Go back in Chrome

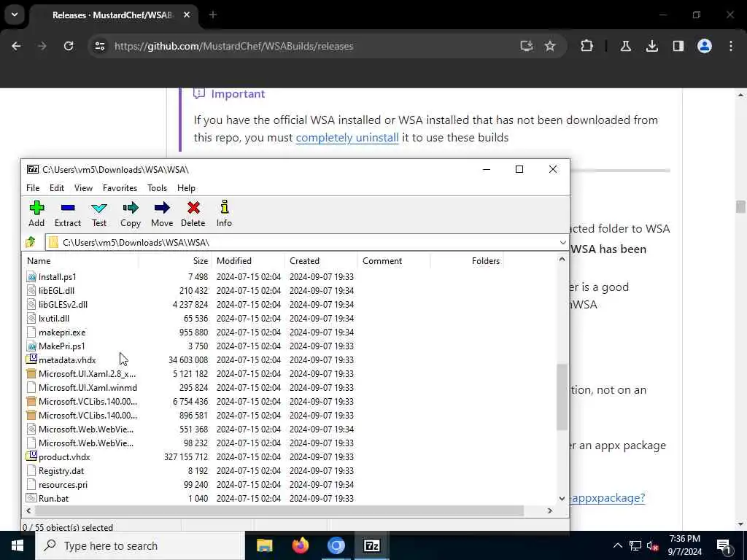16,46
